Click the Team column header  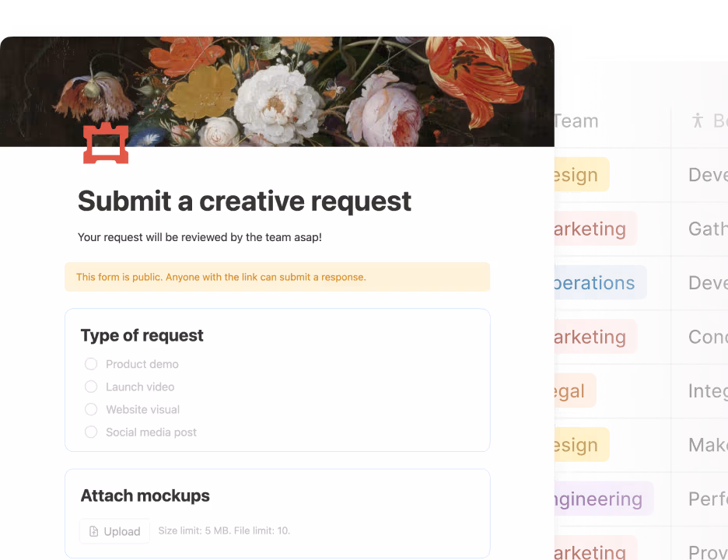579,121
